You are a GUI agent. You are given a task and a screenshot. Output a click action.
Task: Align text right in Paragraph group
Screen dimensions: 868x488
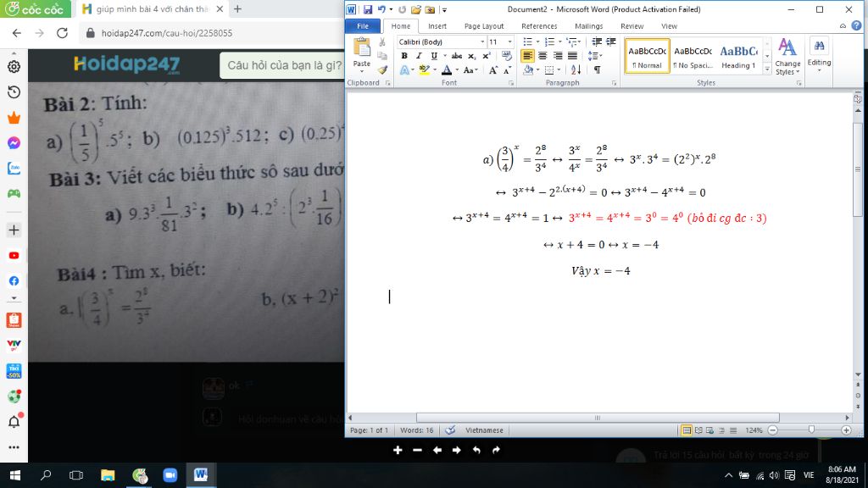point(558,56)
